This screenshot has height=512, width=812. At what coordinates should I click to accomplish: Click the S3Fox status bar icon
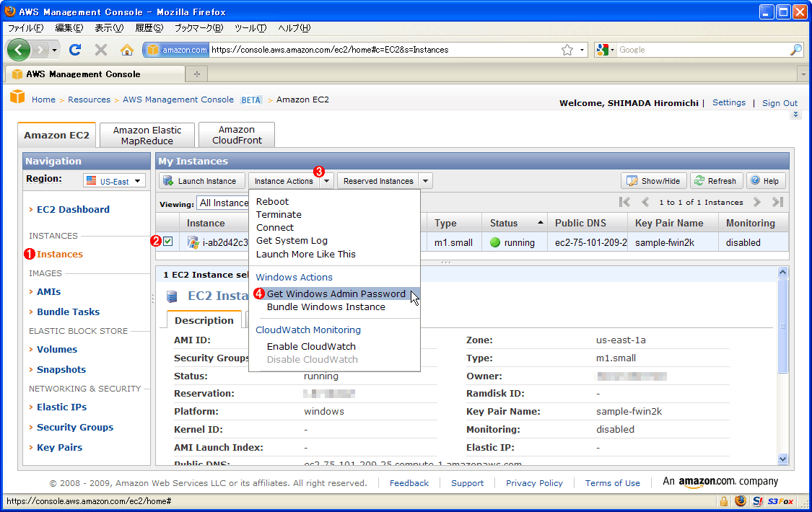(x=780, y=501)
